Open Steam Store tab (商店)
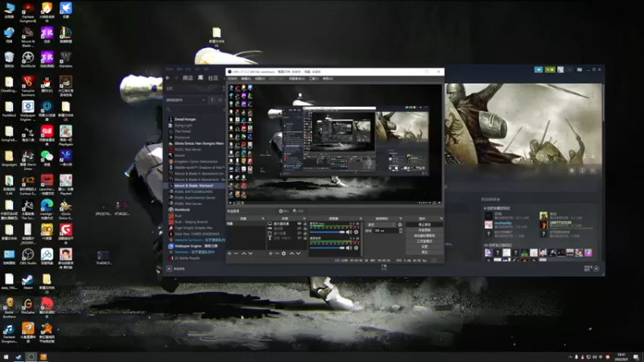The width and height of the screenshot is (644, 362). click(188, 78)
